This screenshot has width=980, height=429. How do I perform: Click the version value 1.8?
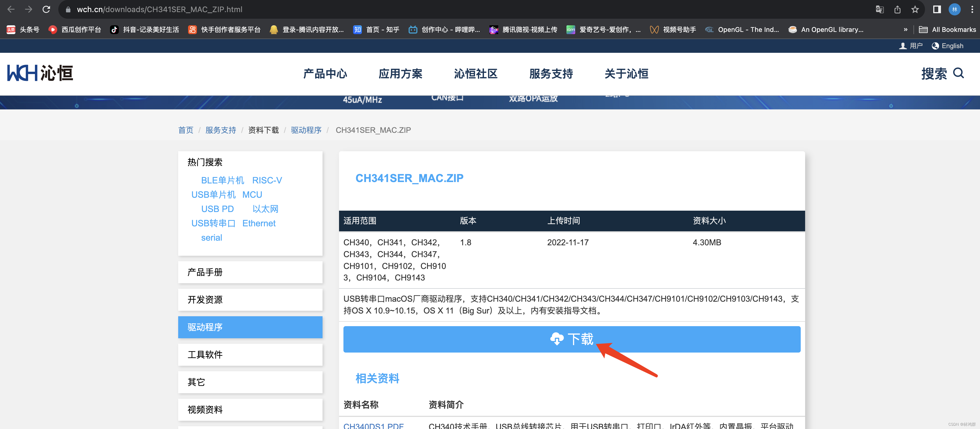(x=466, y=243)
